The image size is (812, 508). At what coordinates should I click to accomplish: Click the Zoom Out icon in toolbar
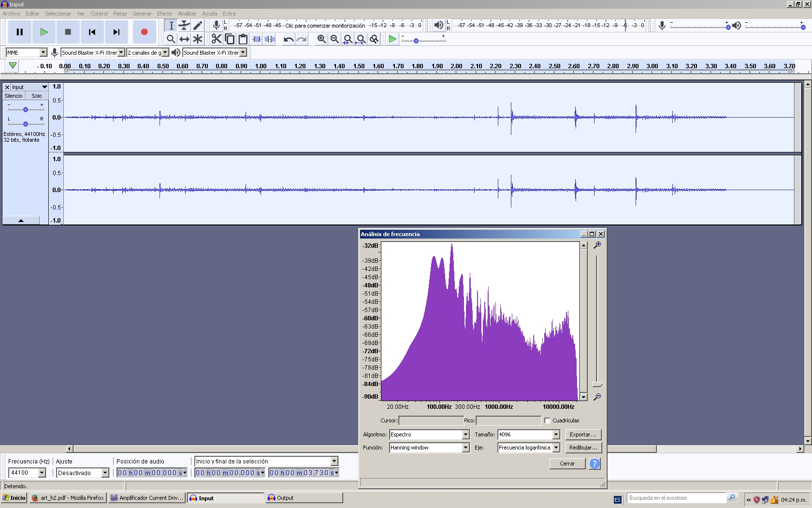(x=334, y=39)
